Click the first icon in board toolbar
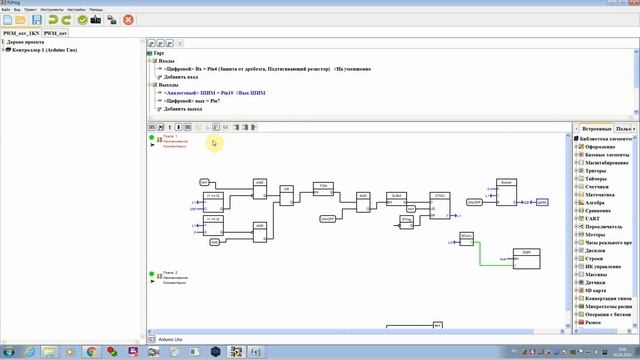Screen dimensions: 640x360 click(x=152, y=127)
